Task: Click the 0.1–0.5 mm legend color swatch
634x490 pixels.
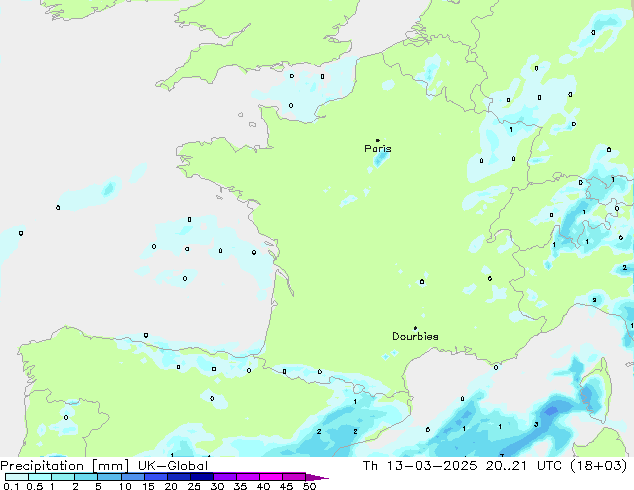Action: [x=17, y=477]
